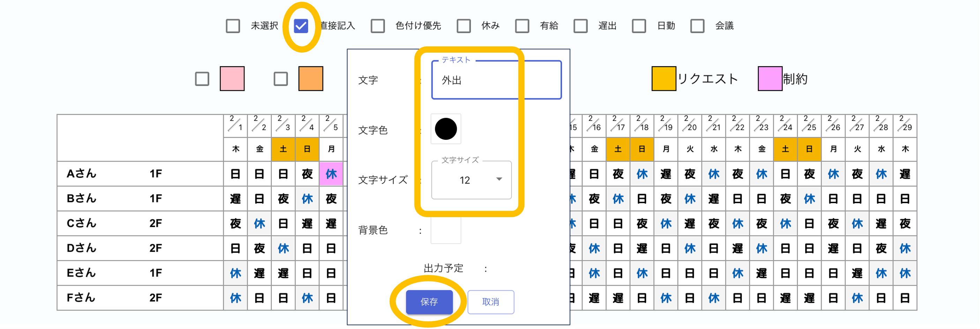Viewport: 980px width, 329px height.
Task: Check the 未選択 checkbox
Action: 233,26
